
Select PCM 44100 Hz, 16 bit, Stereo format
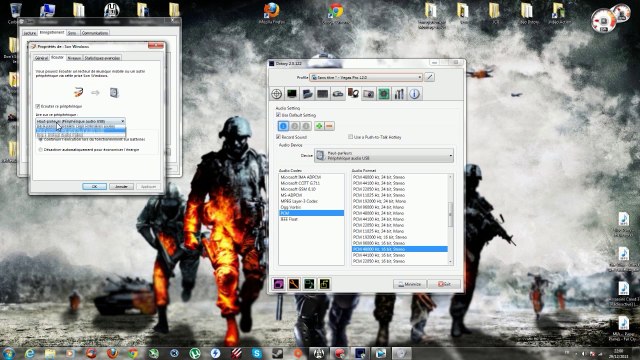tap(400, 255)
